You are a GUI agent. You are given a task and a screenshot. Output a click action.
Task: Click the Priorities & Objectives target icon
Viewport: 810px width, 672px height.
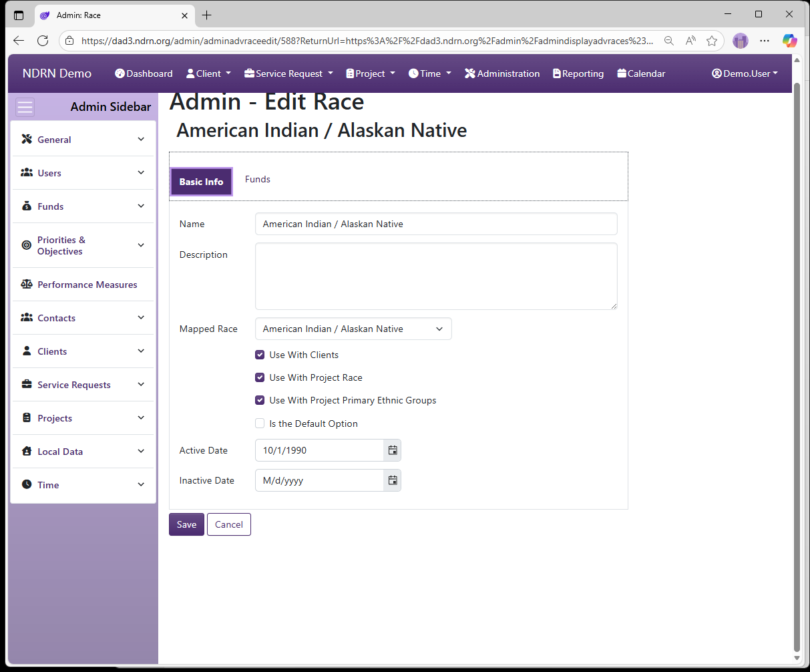[x=27, y=245]
